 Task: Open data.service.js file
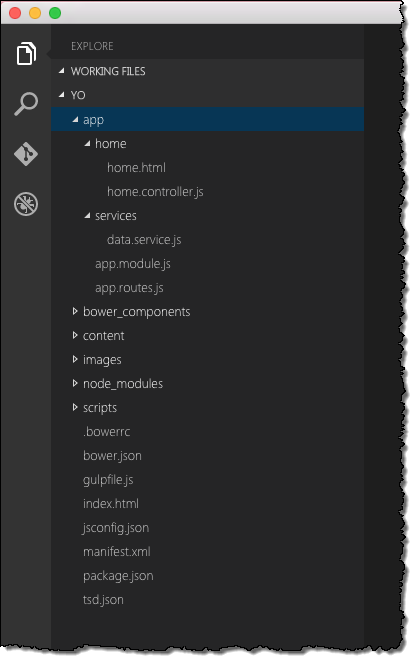pos(144,240)
